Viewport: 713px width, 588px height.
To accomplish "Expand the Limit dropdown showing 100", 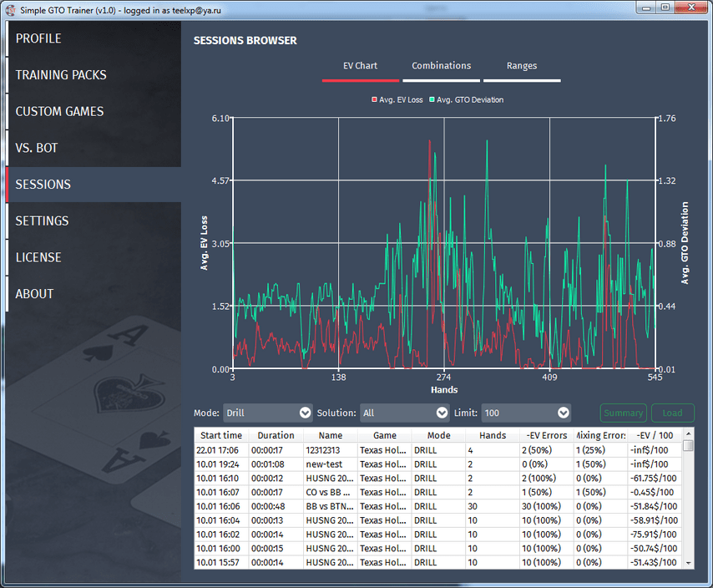I will point(526,413).
